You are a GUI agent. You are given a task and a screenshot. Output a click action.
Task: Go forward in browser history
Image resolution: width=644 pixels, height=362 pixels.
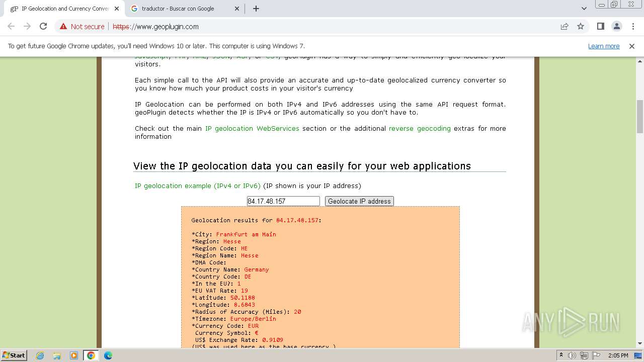pos(27,27)
